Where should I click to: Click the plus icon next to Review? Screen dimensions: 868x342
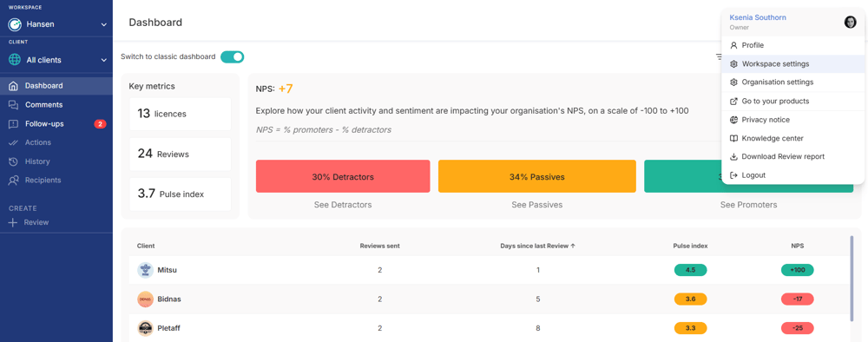point(13,222)
